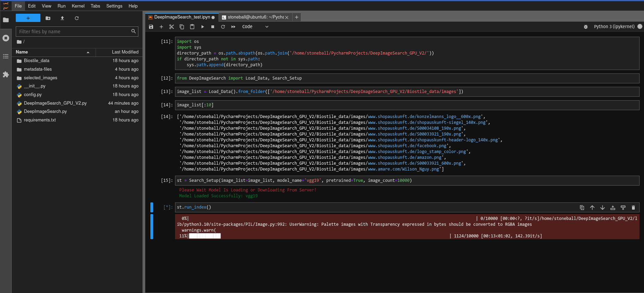The image size is (644, 293).
Task: Sort files by Name column header
Action: pyautogui.click(x=53, y=52)
